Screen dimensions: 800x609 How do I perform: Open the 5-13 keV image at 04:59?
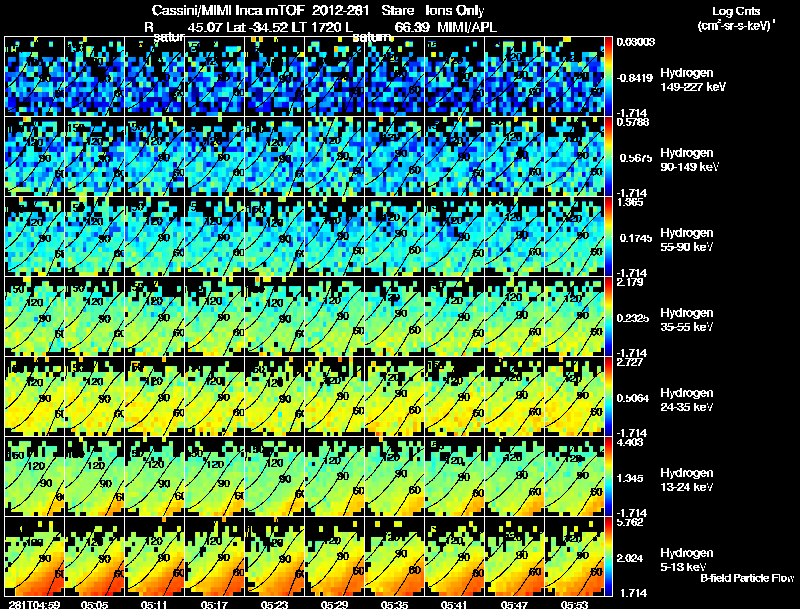[x=34, y=556]
